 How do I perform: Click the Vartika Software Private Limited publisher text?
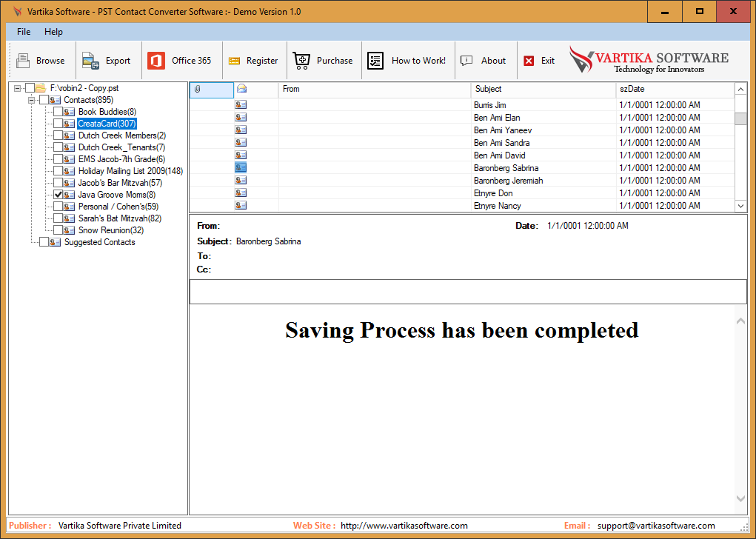click(x=119, y=526)
